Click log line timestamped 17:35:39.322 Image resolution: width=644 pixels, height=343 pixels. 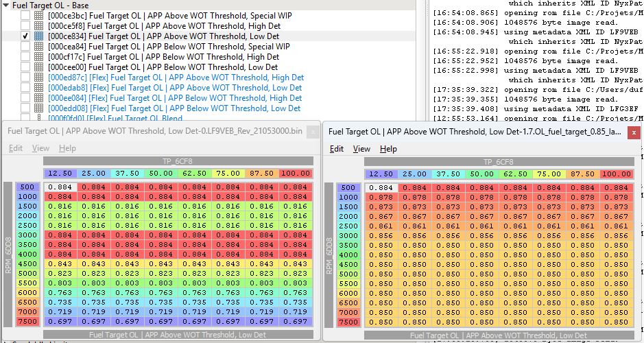538,90
